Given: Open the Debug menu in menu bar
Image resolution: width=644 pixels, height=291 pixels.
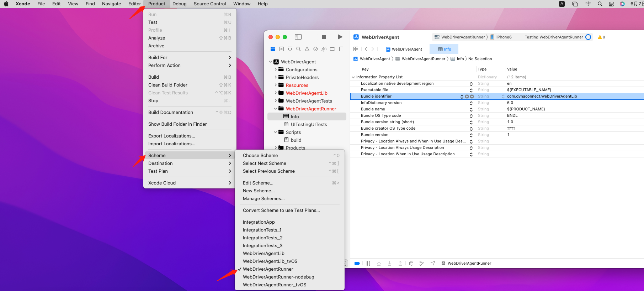Looking at the screenshot, I should [180, 4].
